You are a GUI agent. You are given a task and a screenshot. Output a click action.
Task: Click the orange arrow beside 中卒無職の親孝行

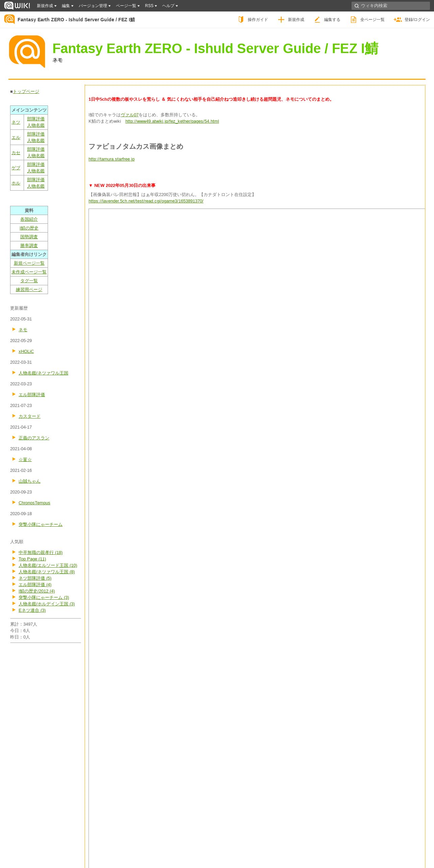point(14,552)
